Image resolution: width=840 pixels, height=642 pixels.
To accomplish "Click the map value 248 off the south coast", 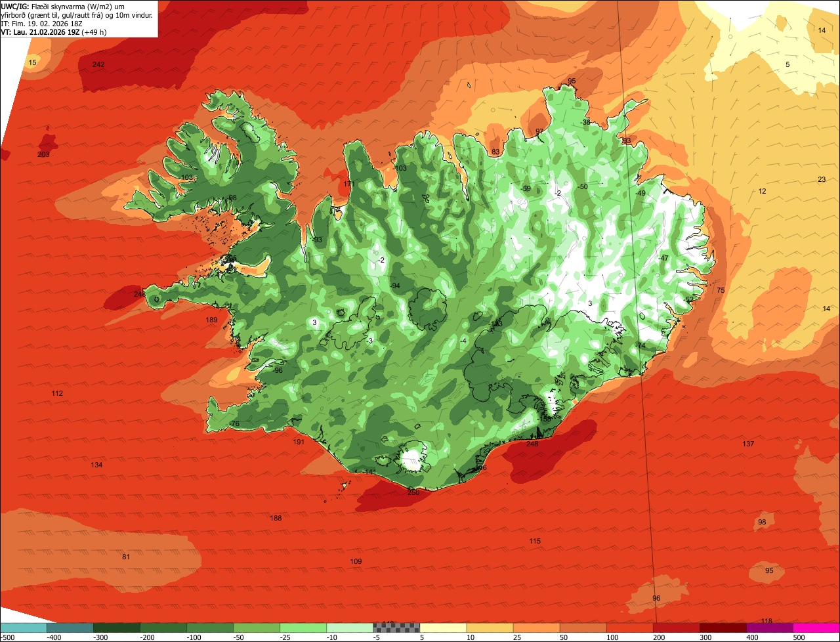I will coord(532,444).
